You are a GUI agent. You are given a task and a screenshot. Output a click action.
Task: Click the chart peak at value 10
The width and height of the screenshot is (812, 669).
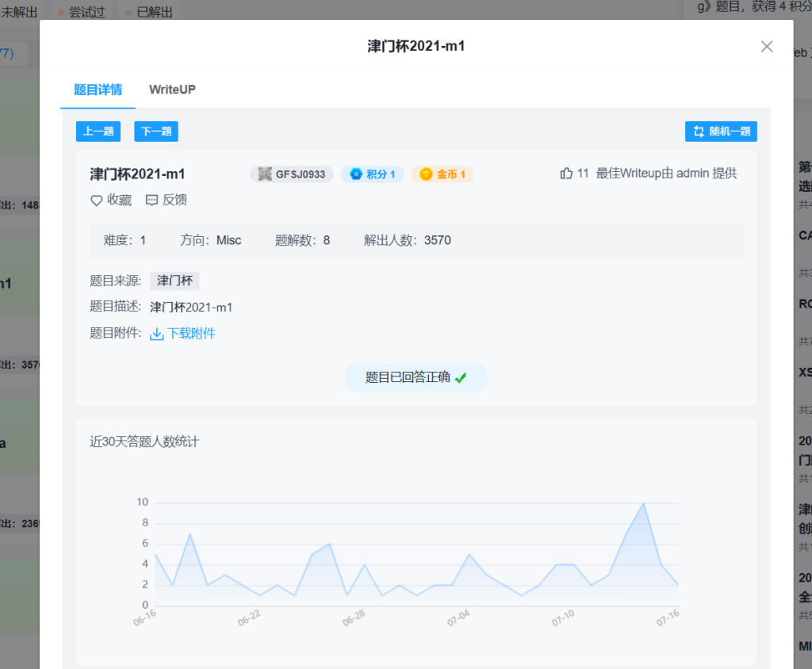click(x=643, y=503)
